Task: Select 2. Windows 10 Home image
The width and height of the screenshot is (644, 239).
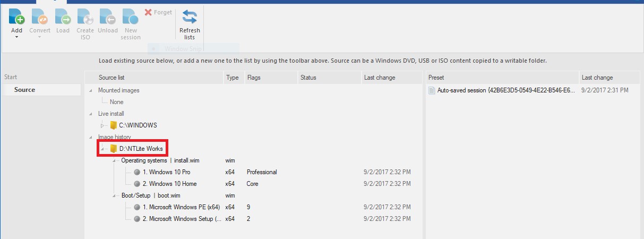Action: 169,184
